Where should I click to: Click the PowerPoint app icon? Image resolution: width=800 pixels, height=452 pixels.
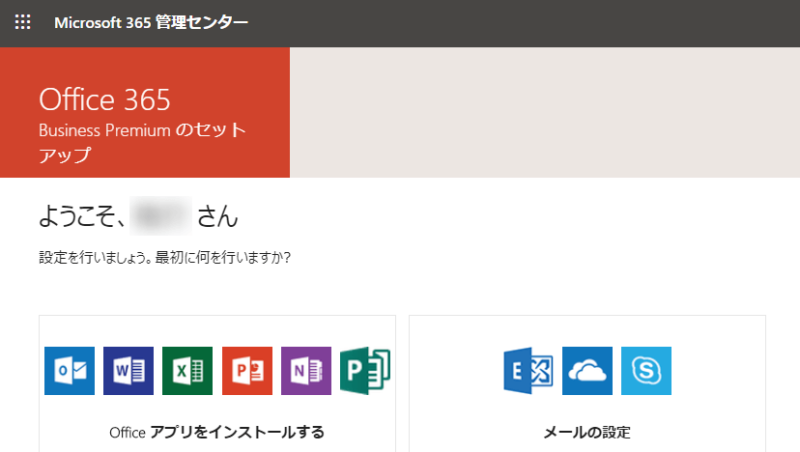click(247, 371)
